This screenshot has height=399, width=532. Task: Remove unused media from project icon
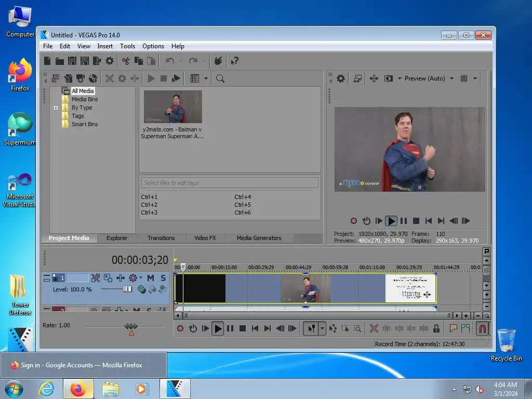click(x=55, y=79)
